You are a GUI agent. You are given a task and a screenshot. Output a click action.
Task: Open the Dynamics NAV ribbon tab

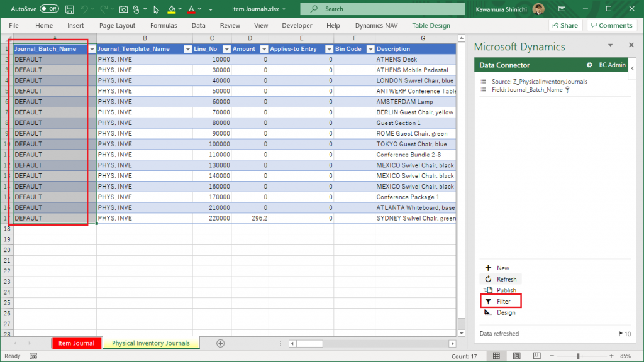click(x=376, y=25)
